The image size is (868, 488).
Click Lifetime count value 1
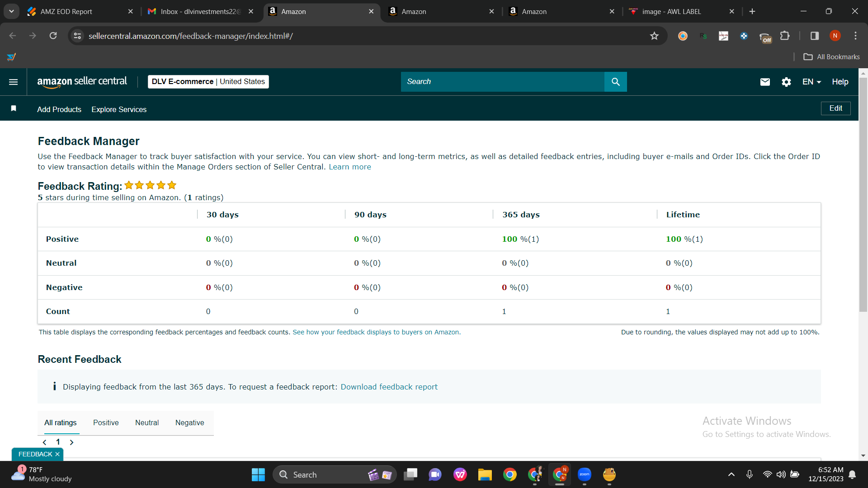(x=668, y=311)
